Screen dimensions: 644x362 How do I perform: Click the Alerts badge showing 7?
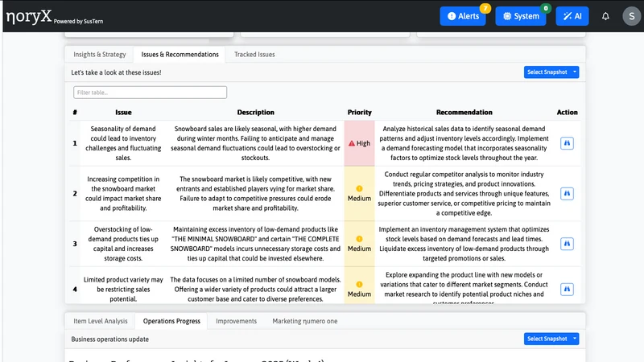(485, 8)
